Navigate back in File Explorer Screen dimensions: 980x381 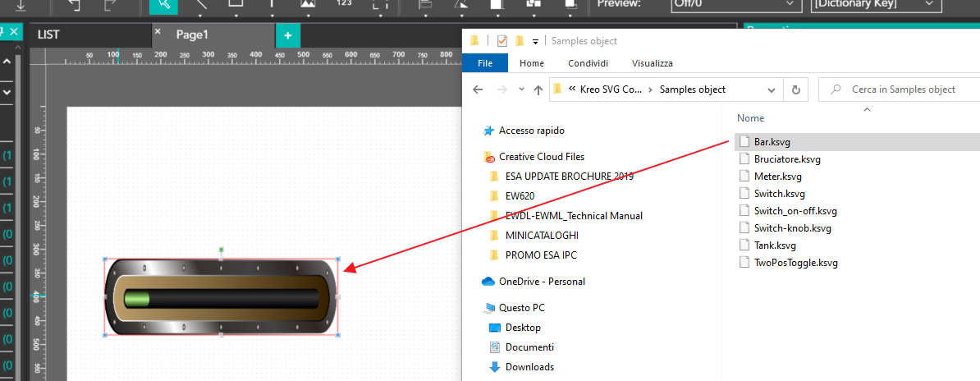click(x=477, y=90)
